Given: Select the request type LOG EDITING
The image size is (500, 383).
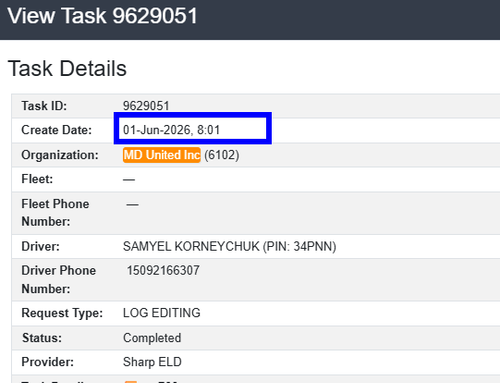Looking at the screenshot, I should (162, 313).
